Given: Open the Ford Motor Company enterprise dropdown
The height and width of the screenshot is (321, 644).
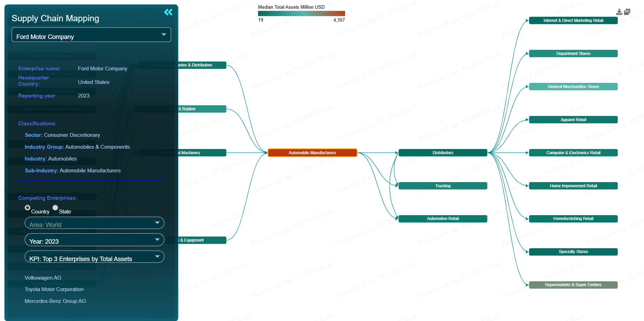Looking at the screenshot, I should tap(91, 35).
